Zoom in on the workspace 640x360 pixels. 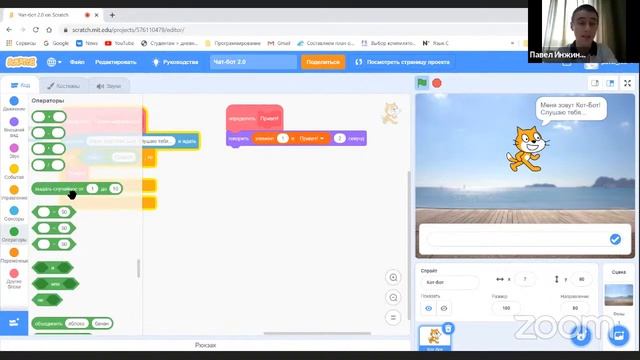point(393,278)
